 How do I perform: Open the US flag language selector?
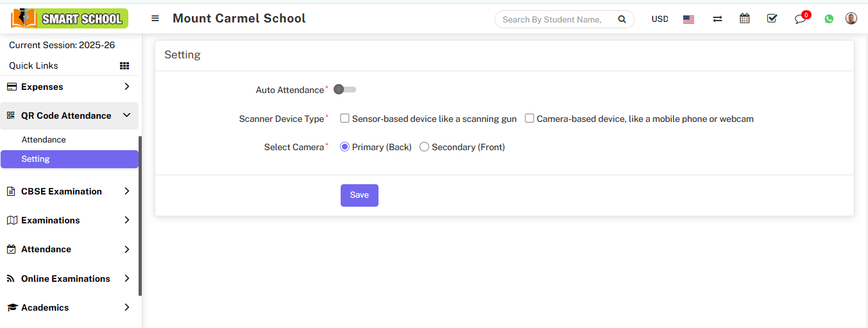688,19
